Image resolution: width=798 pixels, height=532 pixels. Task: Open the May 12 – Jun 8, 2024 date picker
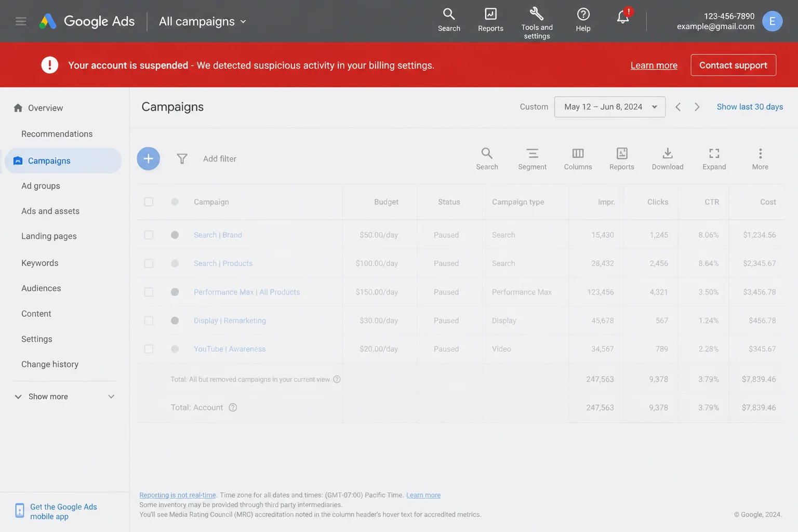(610, 107)
